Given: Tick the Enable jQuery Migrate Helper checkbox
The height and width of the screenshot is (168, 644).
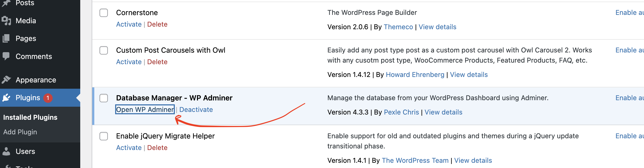Looking at the screenshot, I should [104, 136].
